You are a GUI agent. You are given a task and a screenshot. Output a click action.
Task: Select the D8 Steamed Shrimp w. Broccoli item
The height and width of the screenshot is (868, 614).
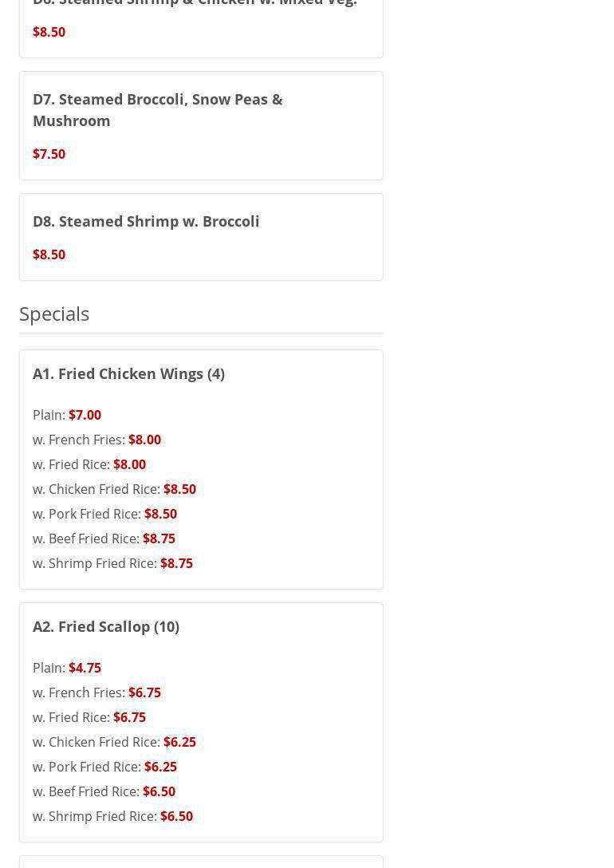tap(146, 221)
